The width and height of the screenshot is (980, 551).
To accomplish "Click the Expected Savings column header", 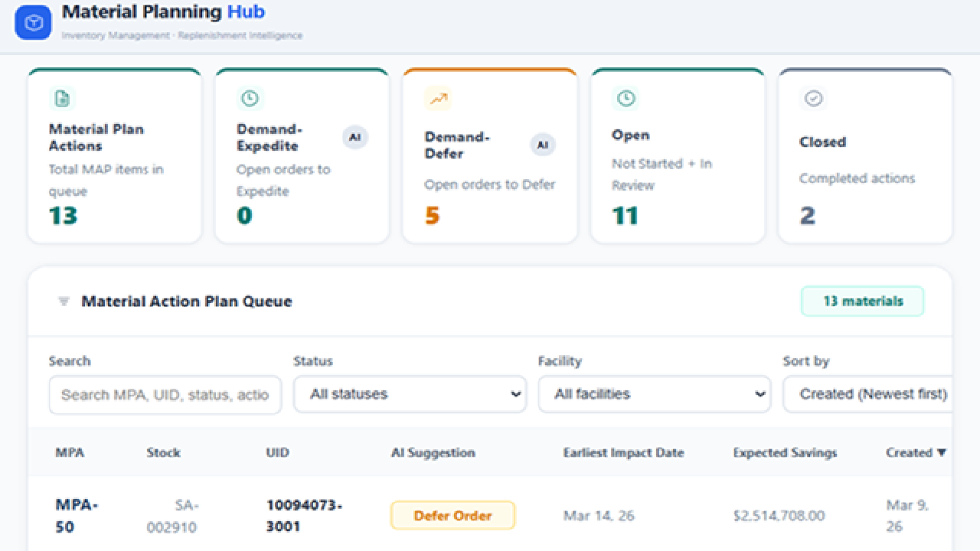I will 785,453.
